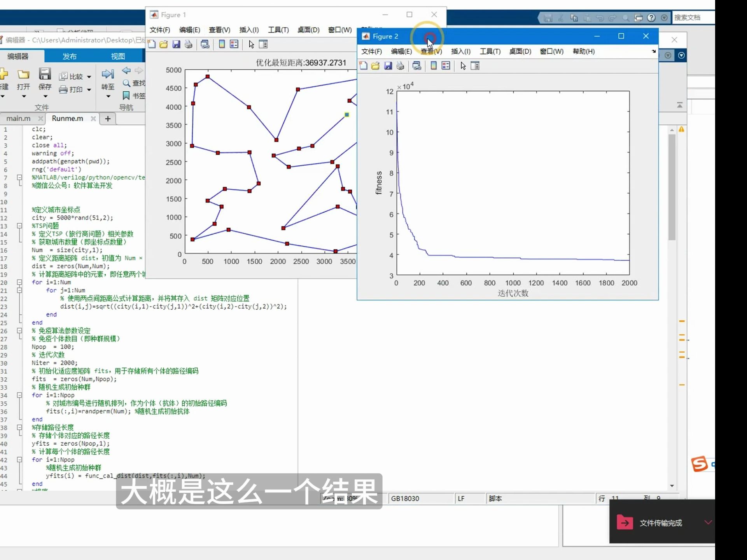The height and width of the screenshot is (560, 747).
Task: Click the plus button to add tab
Action: point(108,119)
